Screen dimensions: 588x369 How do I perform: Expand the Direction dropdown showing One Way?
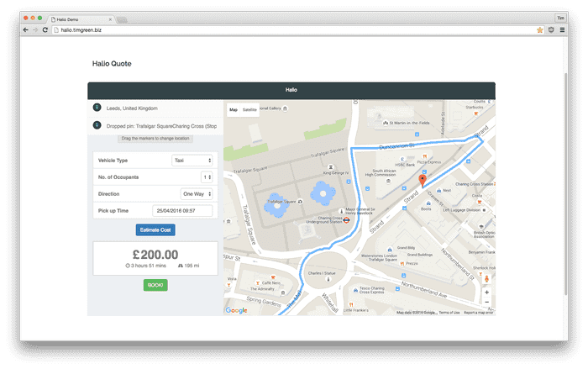click(x=197, y=193)
